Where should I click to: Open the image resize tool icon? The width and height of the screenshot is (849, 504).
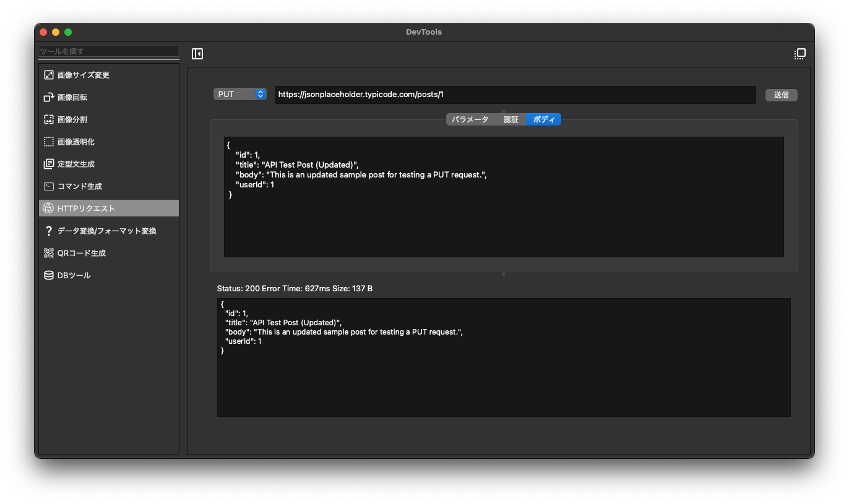[x=48, y=75]
